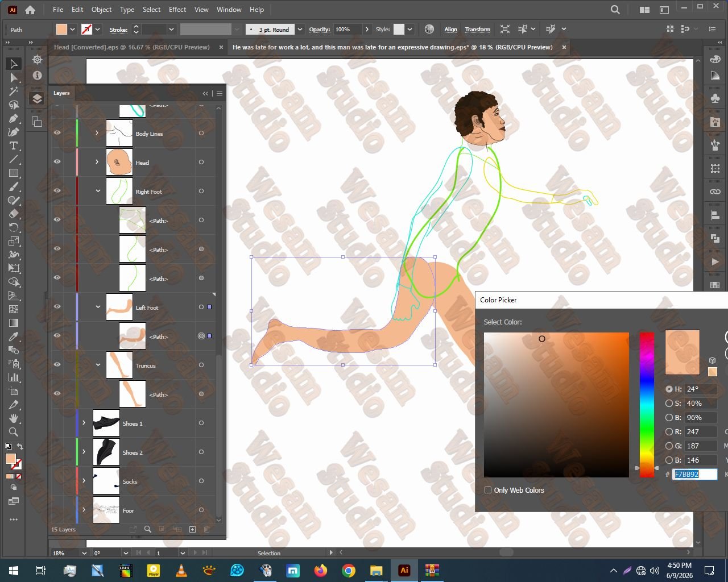Screen dimensions: 728x582
Task: Swap fill and stroke colors
Action: pyautogui.click(x=20, y=447)
